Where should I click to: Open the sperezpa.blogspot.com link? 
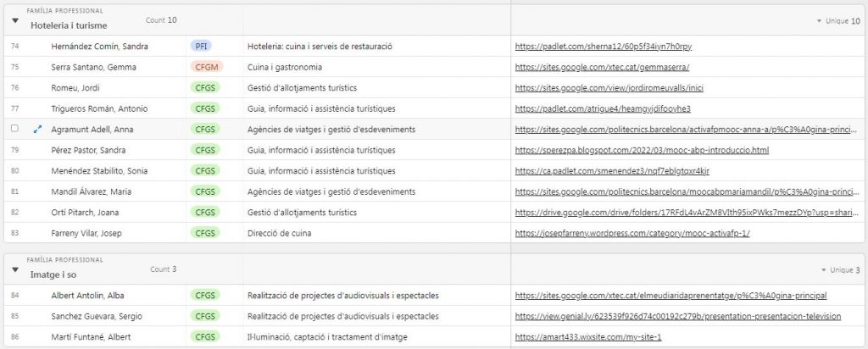[x=642, y=150]
